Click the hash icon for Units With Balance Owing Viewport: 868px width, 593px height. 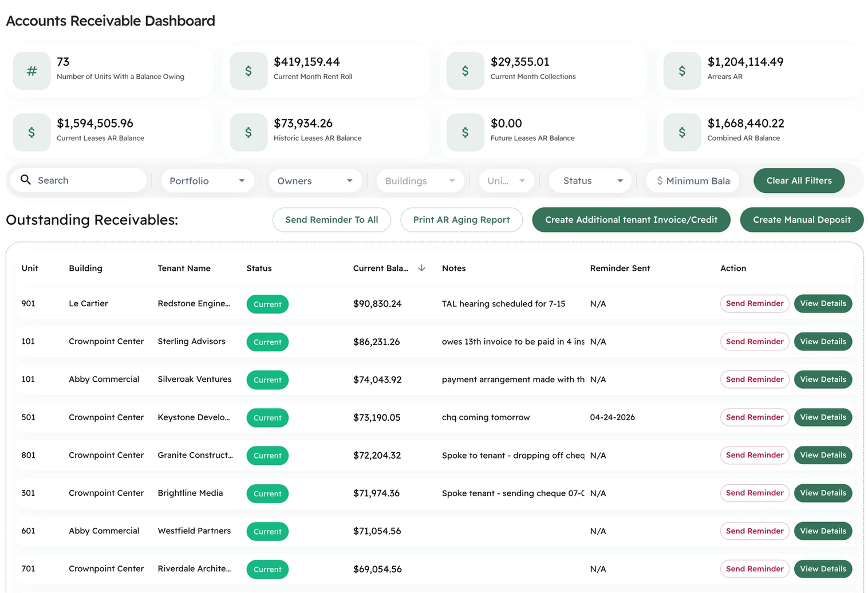tap(31, 71)
